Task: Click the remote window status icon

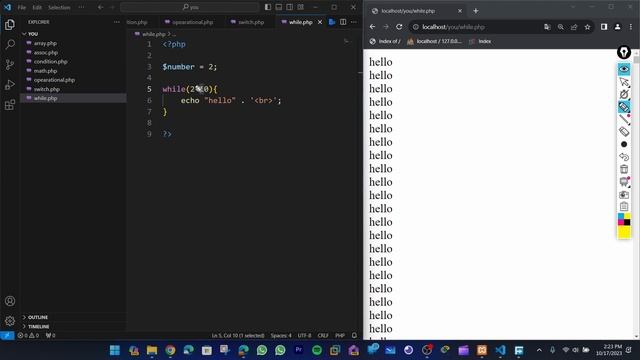Action: click(x=7, y=336)
